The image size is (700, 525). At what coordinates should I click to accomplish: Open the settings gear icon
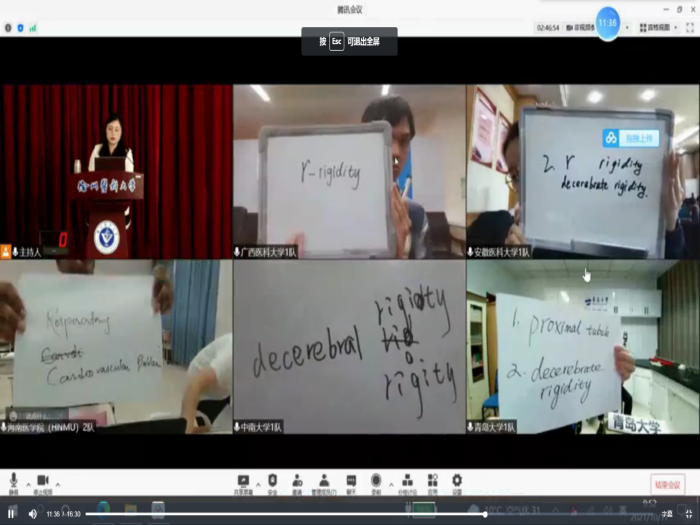[457, 481]
